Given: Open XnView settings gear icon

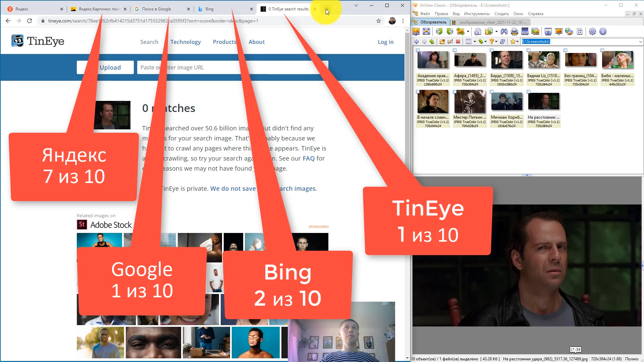Looking at the screenshot, I should tap(592, 32).
